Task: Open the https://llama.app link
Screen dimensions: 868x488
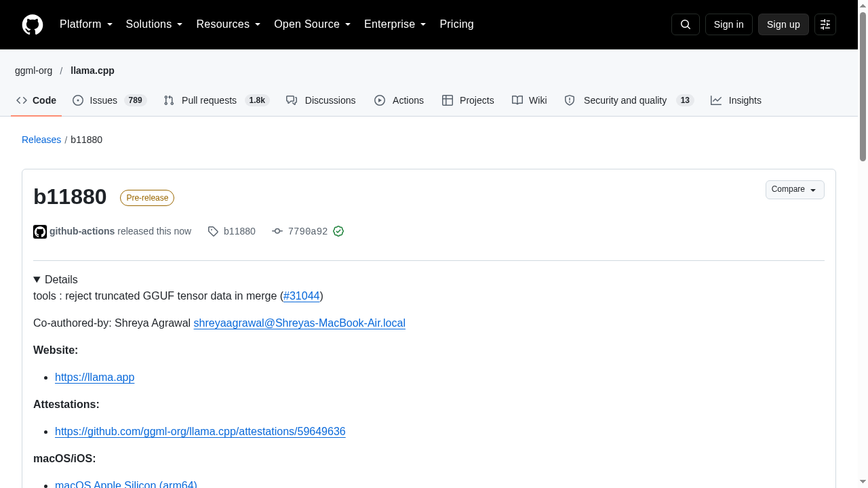Action: tap(94, 378)
